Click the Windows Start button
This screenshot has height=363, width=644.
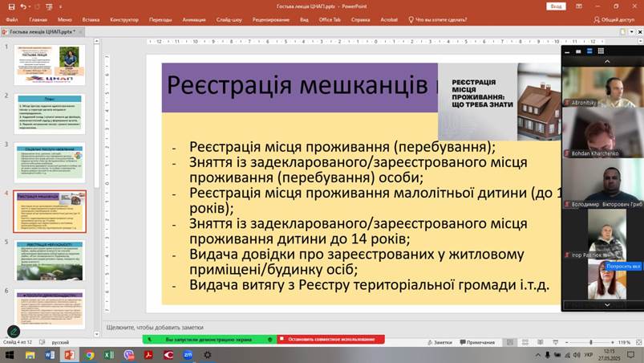(10, 354)
